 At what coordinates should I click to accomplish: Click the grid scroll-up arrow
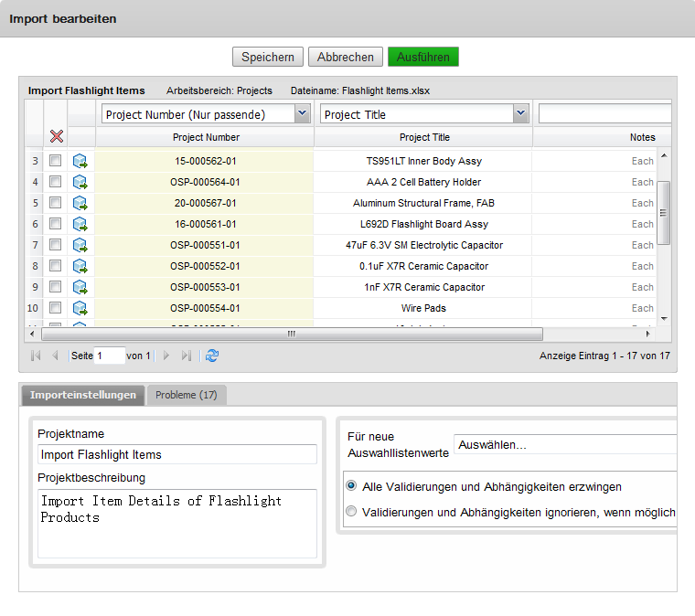click(664, 155)
